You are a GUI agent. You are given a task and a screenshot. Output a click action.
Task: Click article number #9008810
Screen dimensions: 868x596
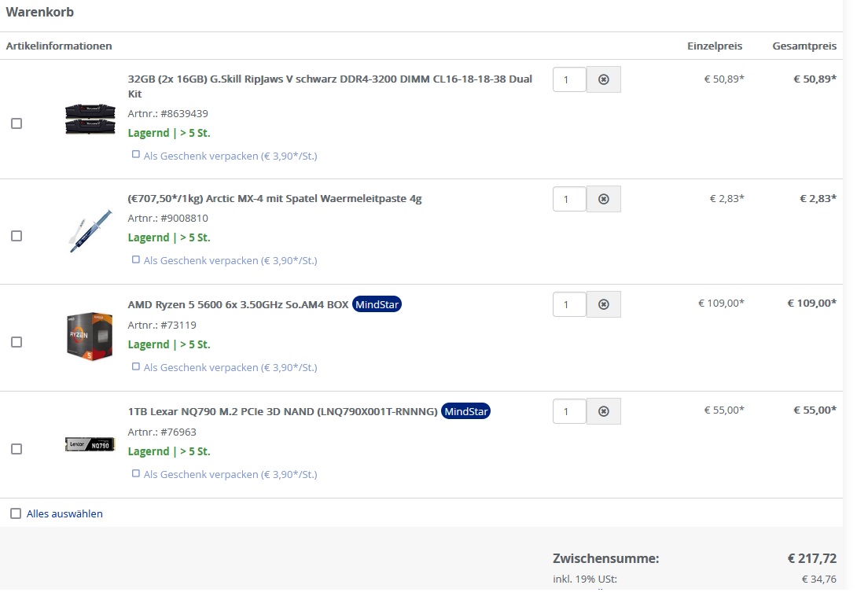point(184,218)
